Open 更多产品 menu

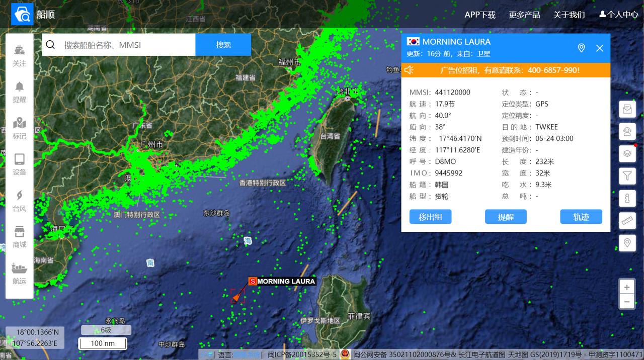click(x=524, y=15)
